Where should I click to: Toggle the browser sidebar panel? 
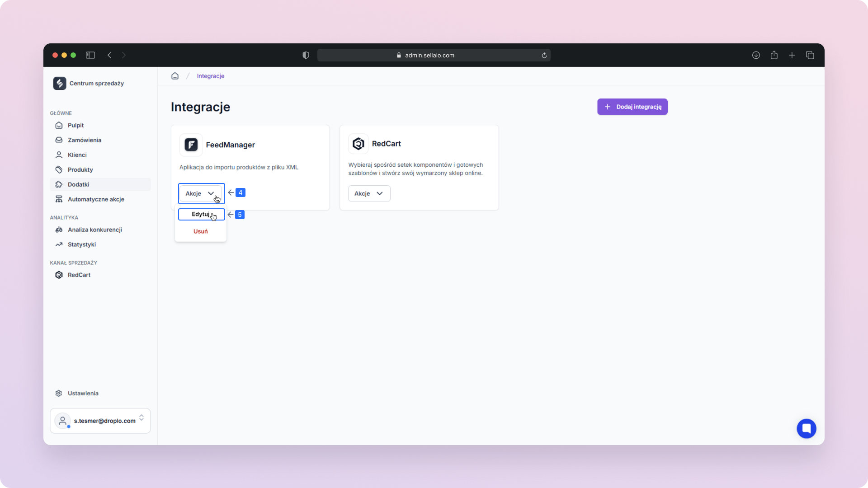tap(90, 55)
